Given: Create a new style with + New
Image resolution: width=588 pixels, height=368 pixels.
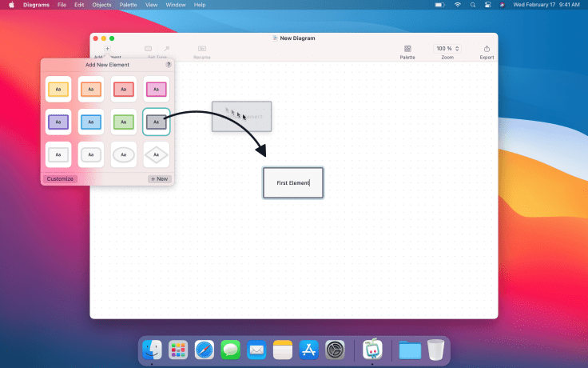Looking at the screenshot, I should tap(159, 178).
